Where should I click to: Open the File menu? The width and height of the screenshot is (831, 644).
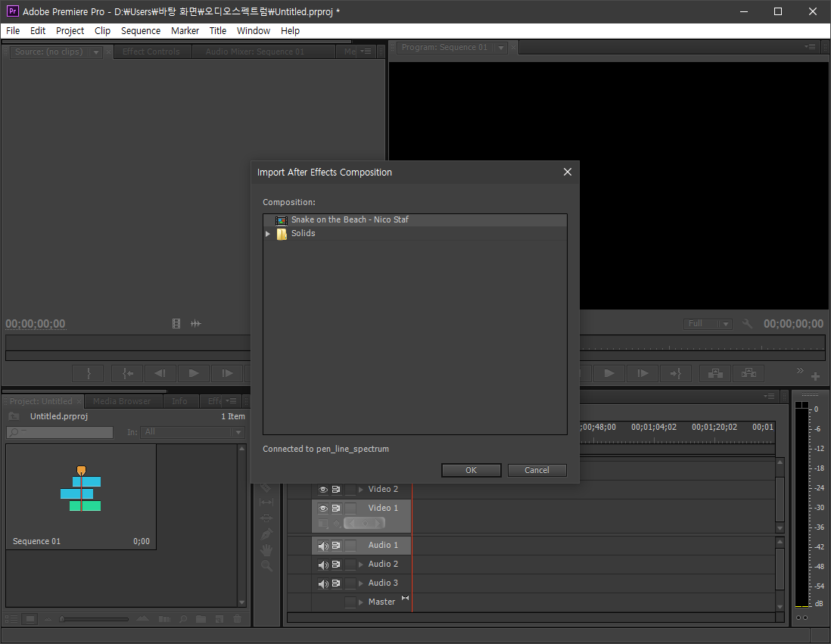pos(13,31)
